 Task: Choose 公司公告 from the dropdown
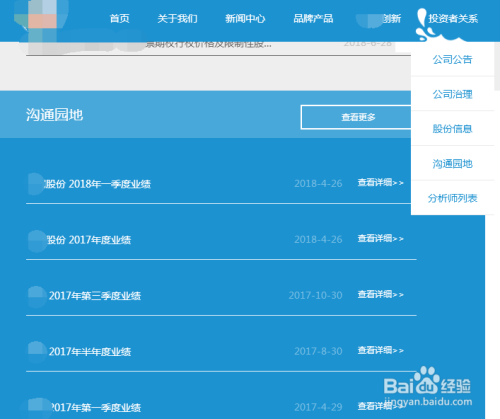point(452,59)
